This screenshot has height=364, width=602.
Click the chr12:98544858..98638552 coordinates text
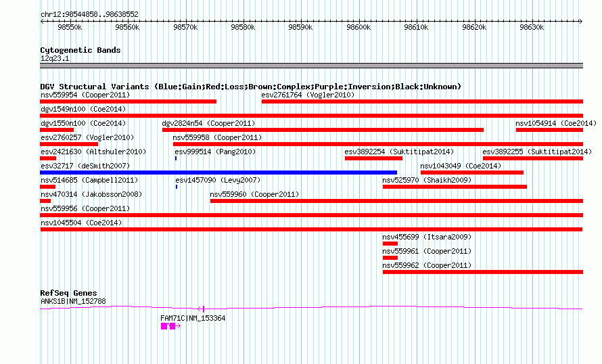tap(89, 15)
